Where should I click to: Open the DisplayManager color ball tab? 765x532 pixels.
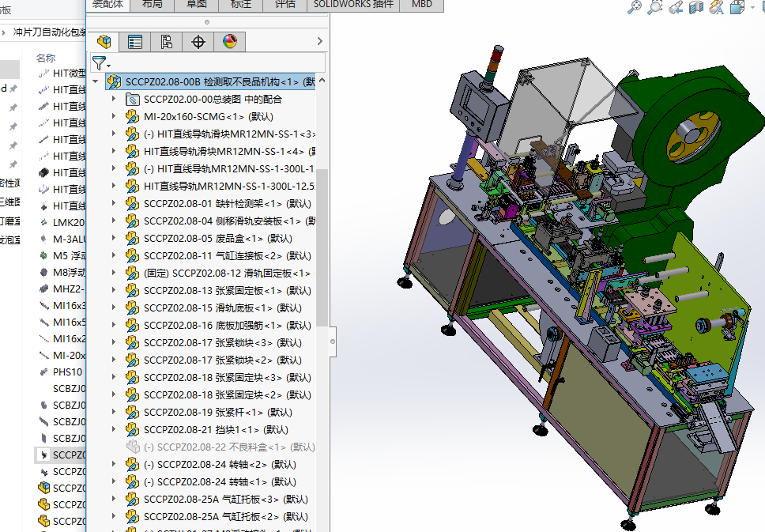click(229, 42)
